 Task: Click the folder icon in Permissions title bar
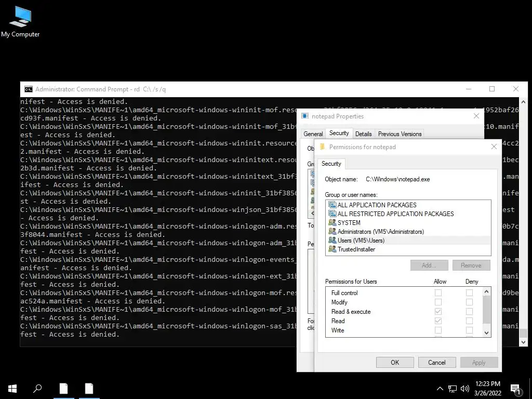tap(322, 147)
